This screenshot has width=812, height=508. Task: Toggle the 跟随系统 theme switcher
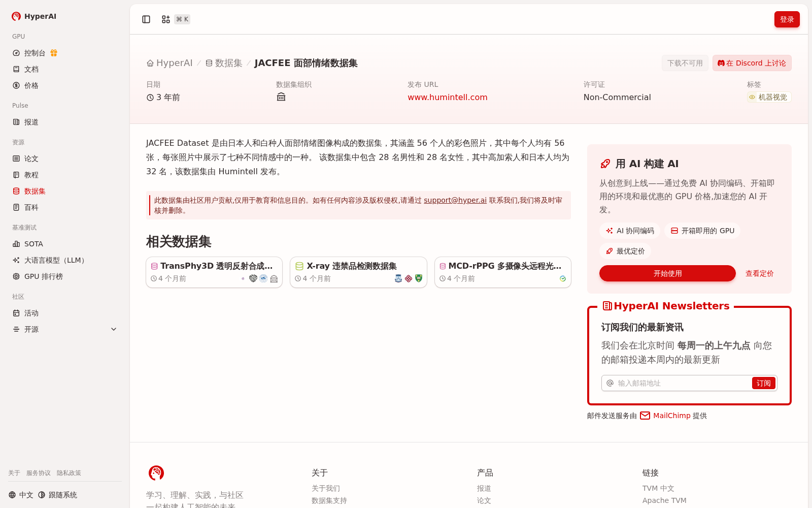coord(57,495)
